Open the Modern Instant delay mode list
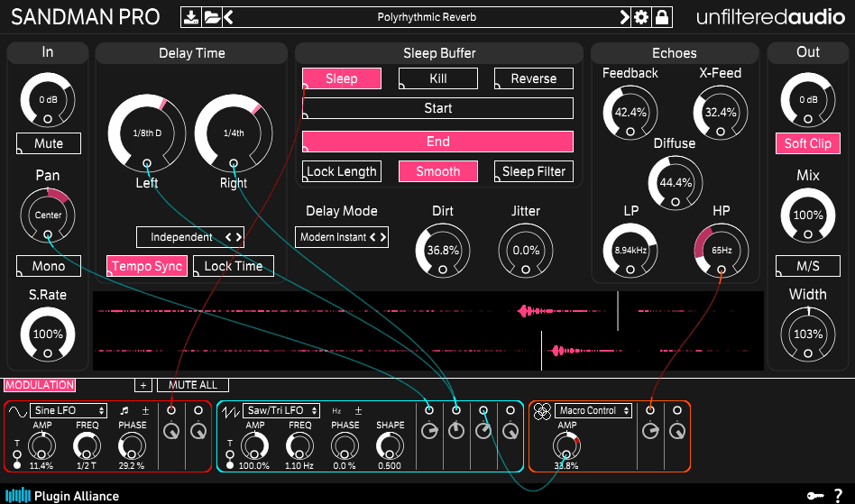Screen dimensions: 855x504 [333, 237]
